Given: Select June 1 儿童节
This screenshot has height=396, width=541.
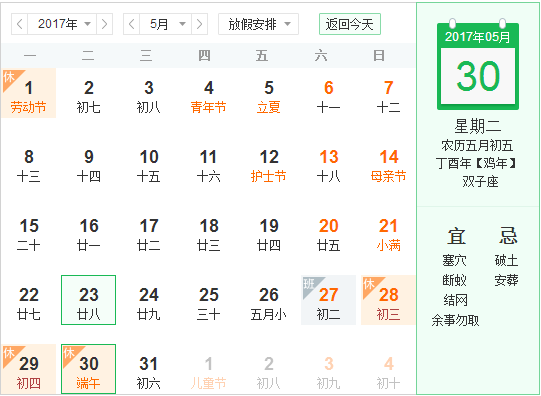Looking at the screenshot, I should (209, 369).
